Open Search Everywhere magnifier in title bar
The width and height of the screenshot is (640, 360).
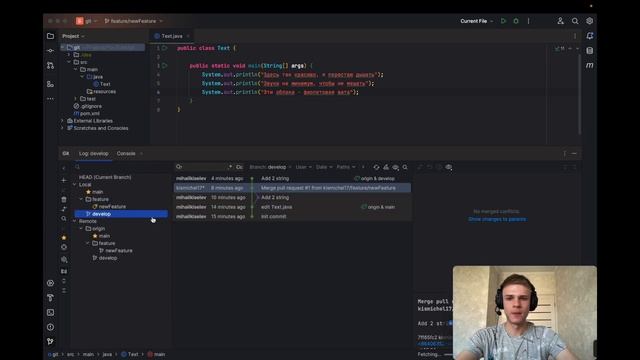575,21
